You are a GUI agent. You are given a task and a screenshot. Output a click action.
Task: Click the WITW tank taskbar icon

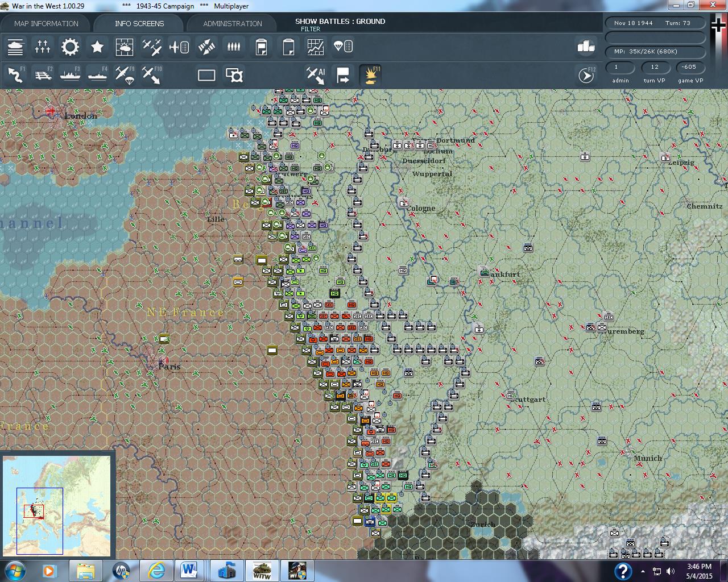tap(261, 571)
